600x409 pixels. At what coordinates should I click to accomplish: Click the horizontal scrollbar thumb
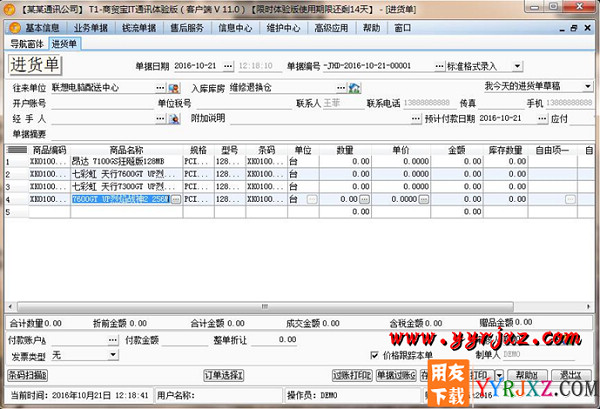(x=265, y=306)
